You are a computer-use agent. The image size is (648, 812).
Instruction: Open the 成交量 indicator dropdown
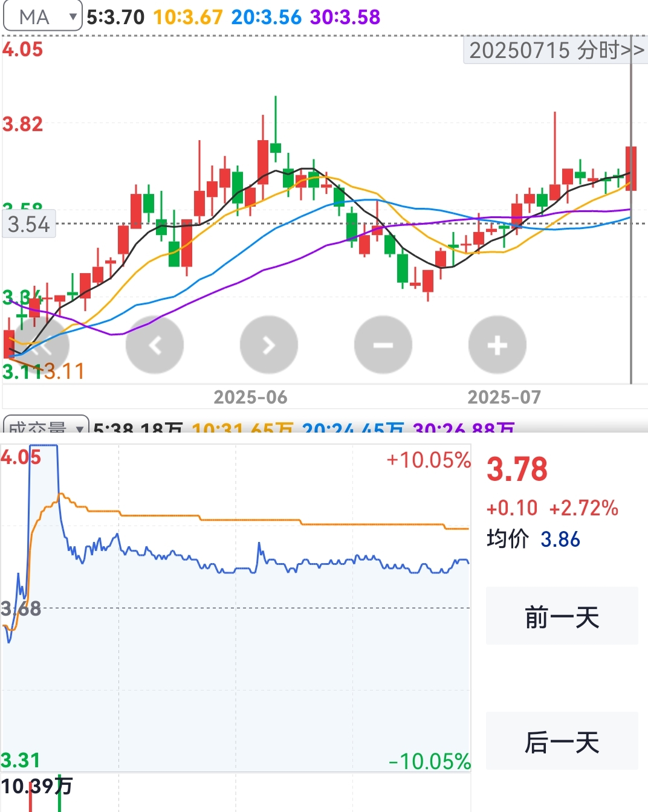pyautogui.click(x=46, y=424)
